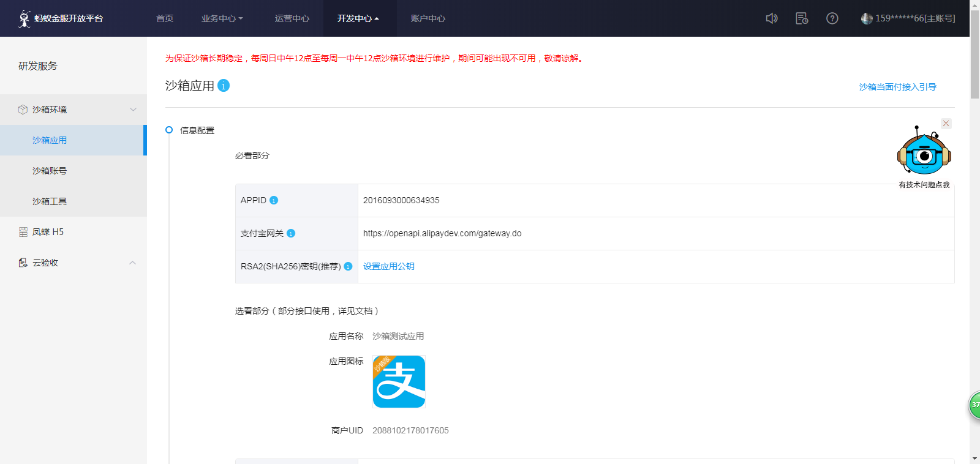Click the 云验收 sidebar icon
980x464 pixels.
(23, 263)
